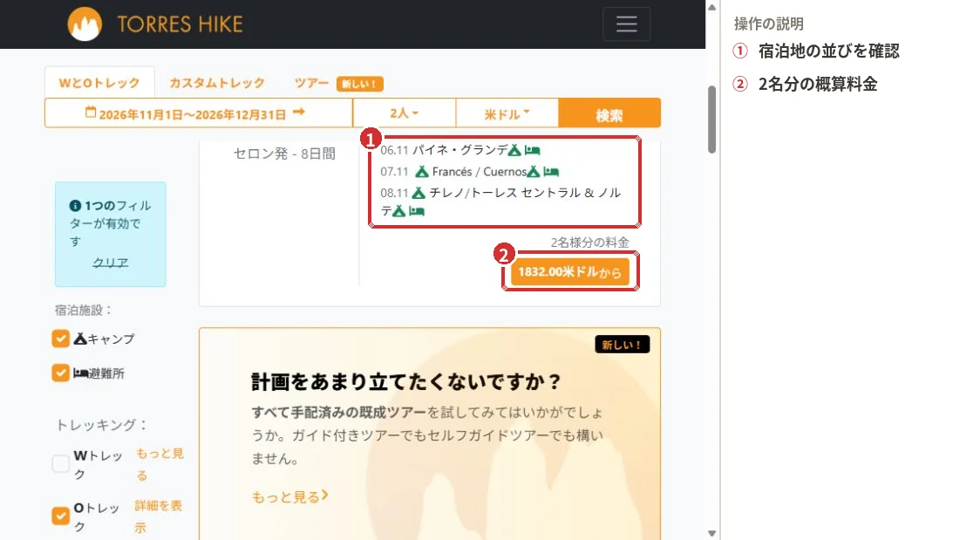Click 計画をあまり立てたくないですか？ heading

(406, 381)
